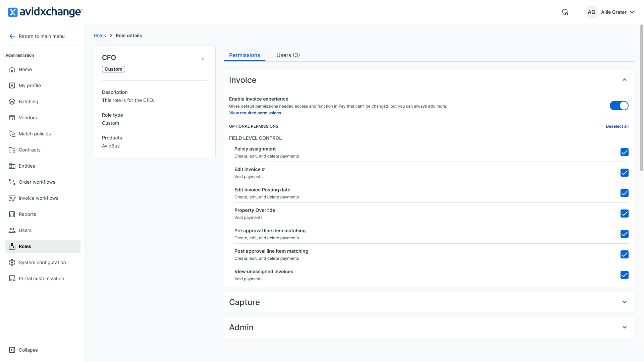644x362 pixels.
Task: Click the System configuration gear icon
Action: coord(12,262)
